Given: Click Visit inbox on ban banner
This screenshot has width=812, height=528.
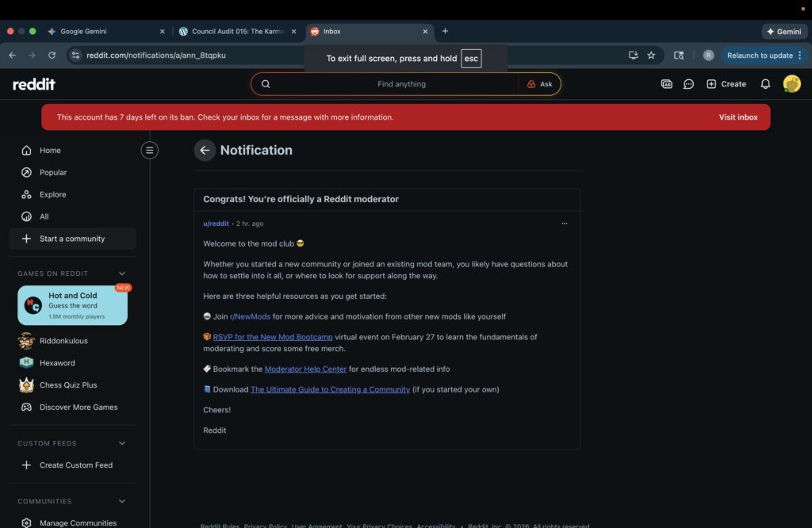Looking at the screenshot, I should pyautogui.click(x=737, y=117).
